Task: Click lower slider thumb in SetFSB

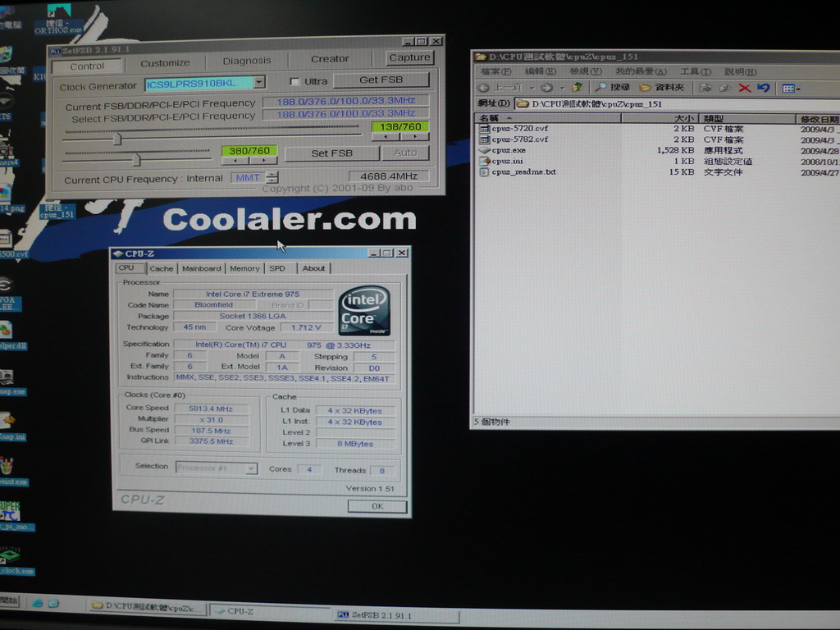Action: point(137,160)
